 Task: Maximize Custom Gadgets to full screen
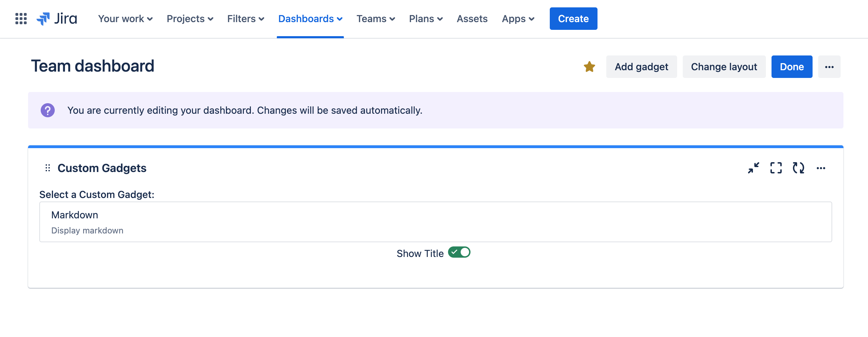tap(776, 168)
